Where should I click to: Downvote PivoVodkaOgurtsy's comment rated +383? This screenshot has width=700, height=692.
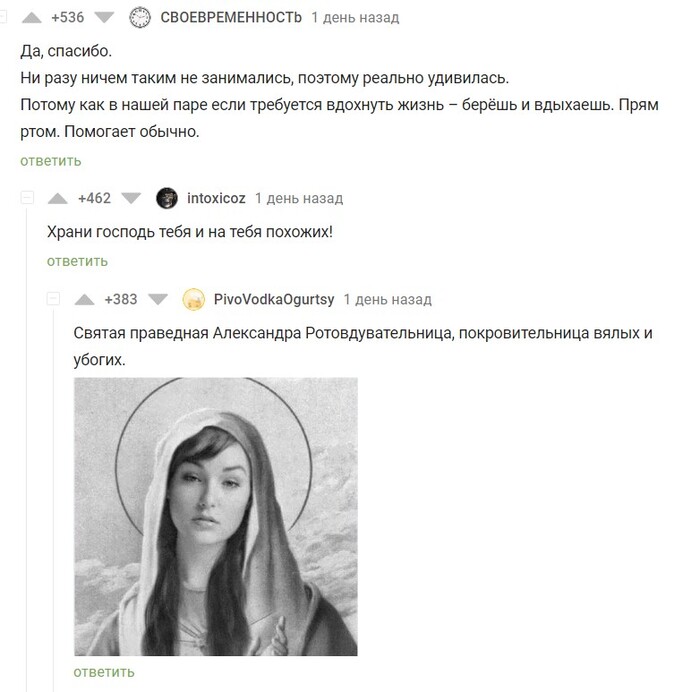(158, 299)
